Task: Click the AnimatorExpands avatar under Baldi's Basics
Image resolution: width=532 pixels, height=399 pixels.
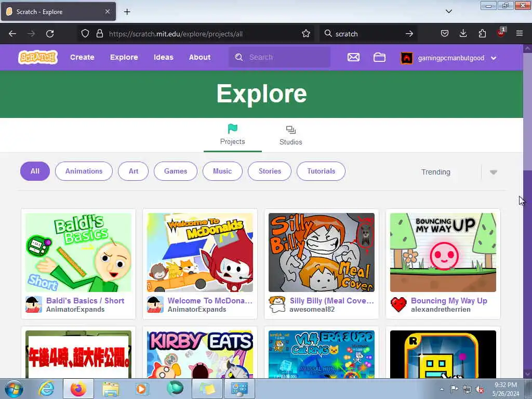Action: pos(34,304)
